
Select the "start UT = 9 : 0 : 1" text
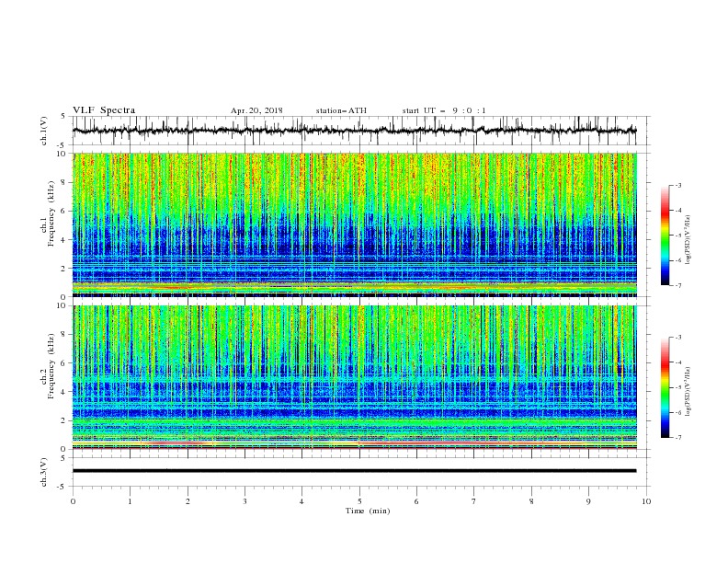click(444, 110)
